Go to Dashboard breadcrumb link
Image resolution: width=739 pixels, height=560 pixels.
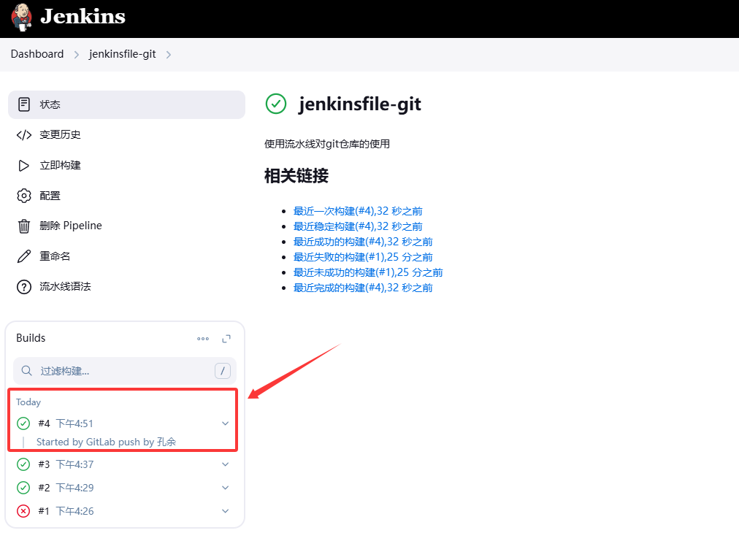click(37, 54)
